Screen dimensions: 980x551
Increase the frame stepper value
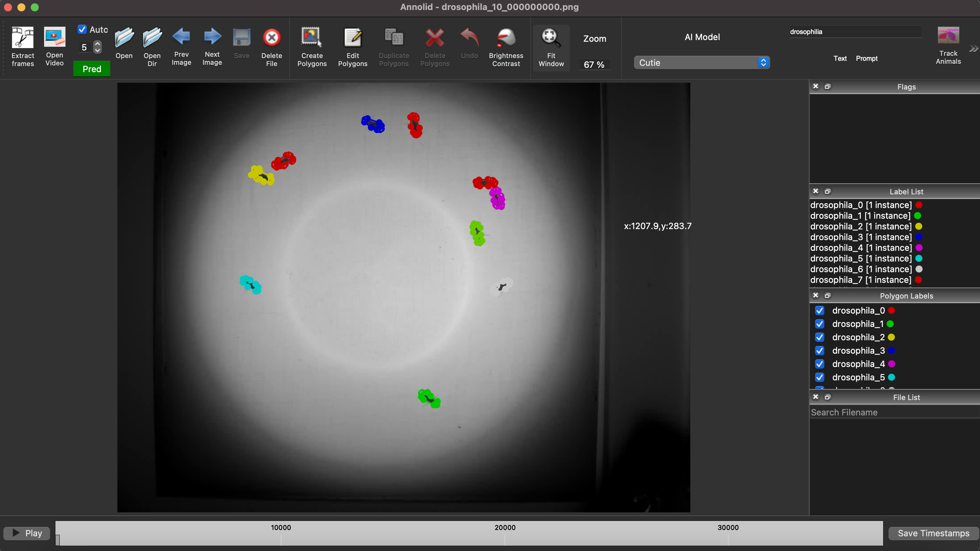[98, 43]
